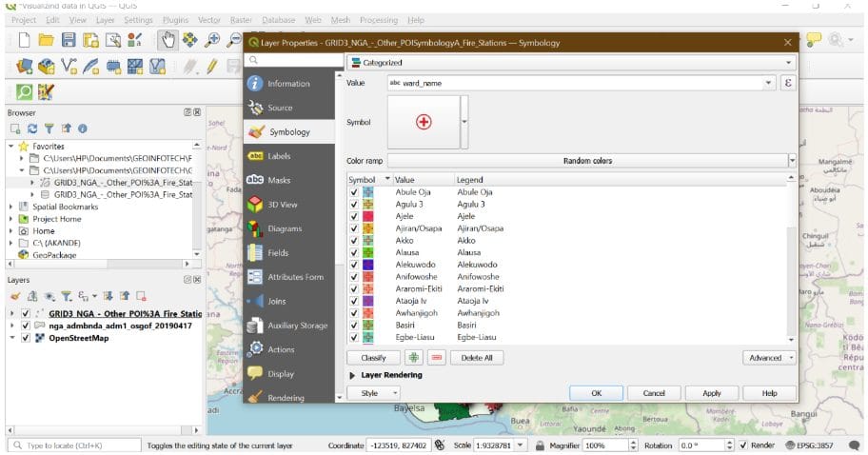Click the Ajele red symbol swatch

367,216
